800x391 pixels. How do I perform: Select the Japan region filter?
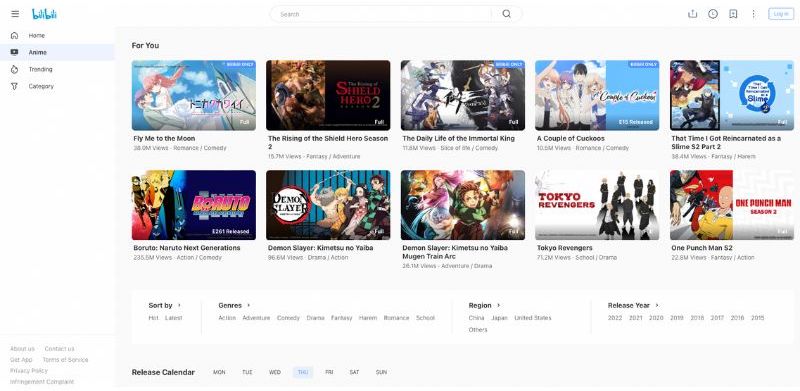pyautogui.click(x=499, y=317)
